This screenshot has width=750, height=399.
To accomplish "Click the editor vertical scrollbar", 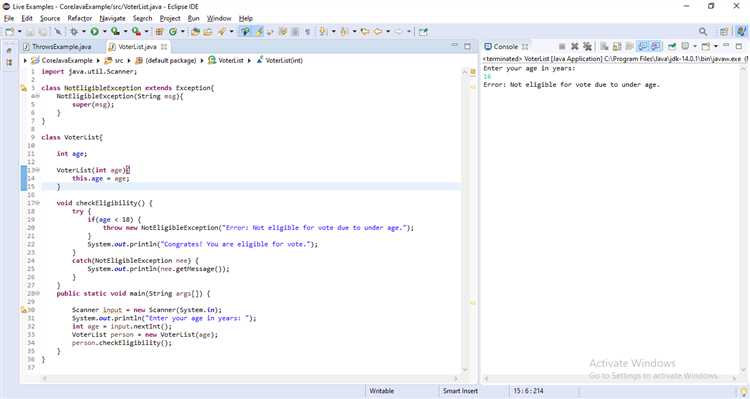I will pyautogui.click(x=464, y=220).
